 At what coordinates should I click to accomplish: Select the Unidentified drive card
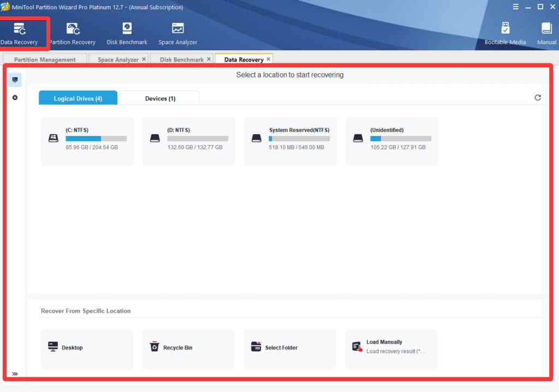392,141
